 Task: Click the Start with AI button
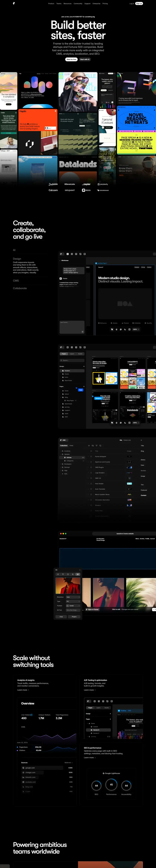point(85,59)
